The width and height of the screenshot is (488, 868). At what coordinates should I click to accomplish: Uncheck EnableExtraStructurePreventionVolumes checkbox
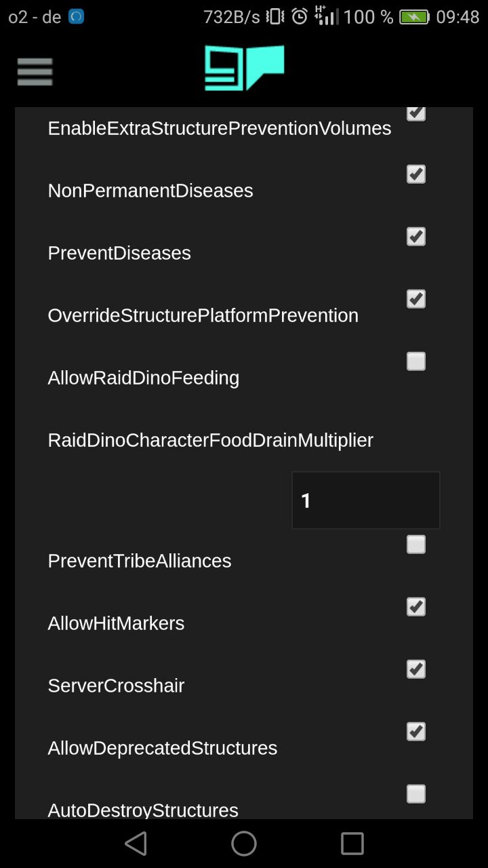[x=416, y=114]
